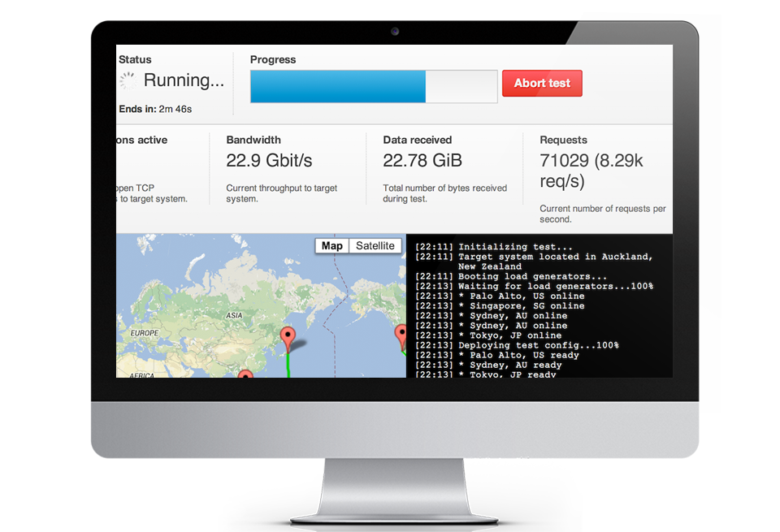Image resolution: width=780 pixels, height=532 pixels.
Task: Click the 'Ends in: 2m 46s' countdown
Action: point(155,109)
